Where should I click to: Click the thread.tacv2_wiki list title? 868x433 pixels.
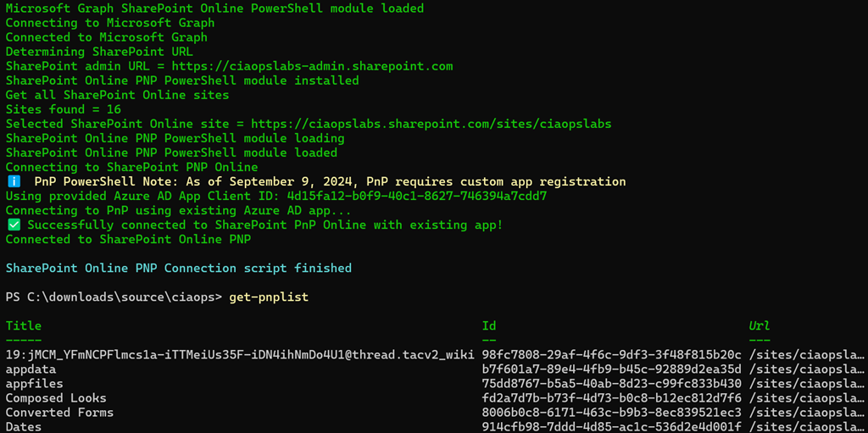point(240,355)
